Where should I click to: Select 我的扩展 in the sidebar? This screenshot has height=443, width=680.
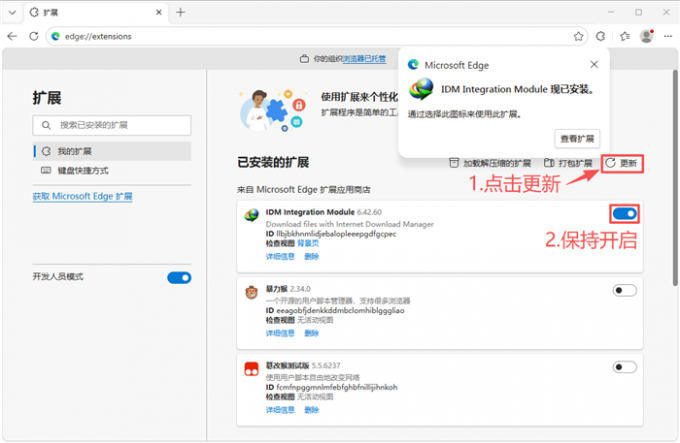point(112,151)
